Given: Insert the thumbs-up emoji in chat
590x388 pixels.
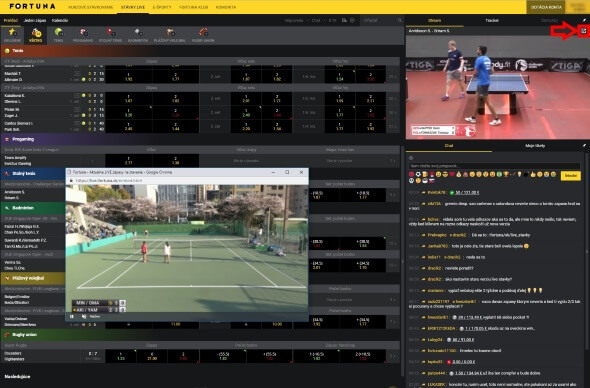Looking at the screenshot, I should pos(533,174).
